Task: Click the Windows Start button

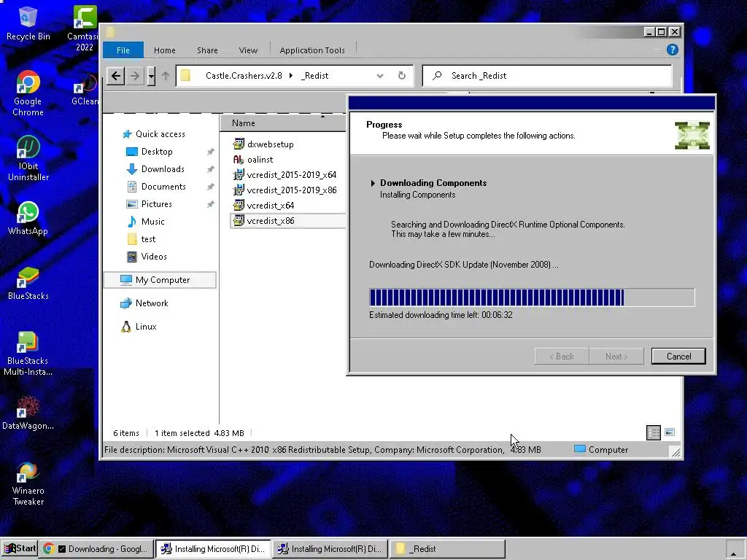Action: click(19, 548)
